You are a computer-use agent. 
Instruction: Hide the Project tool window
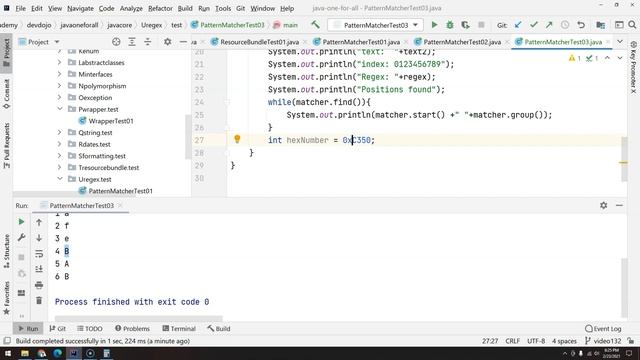(183, 42)
